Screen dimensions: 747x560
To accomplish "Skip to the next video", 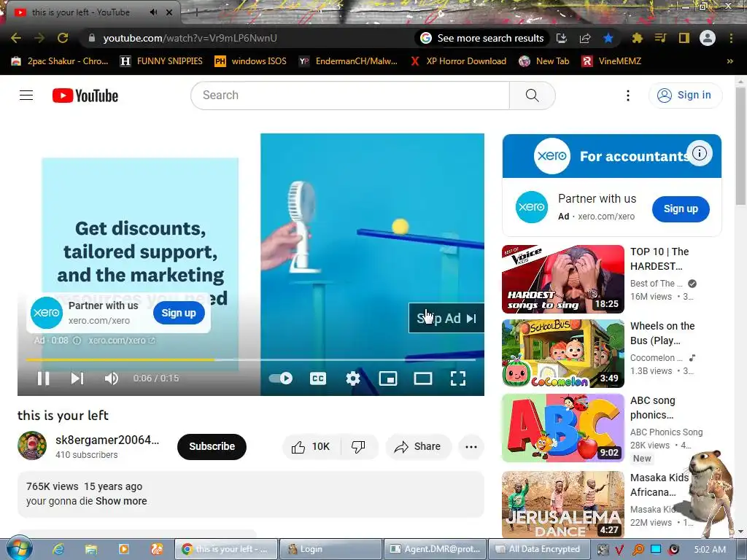I will tap(77, 378).
